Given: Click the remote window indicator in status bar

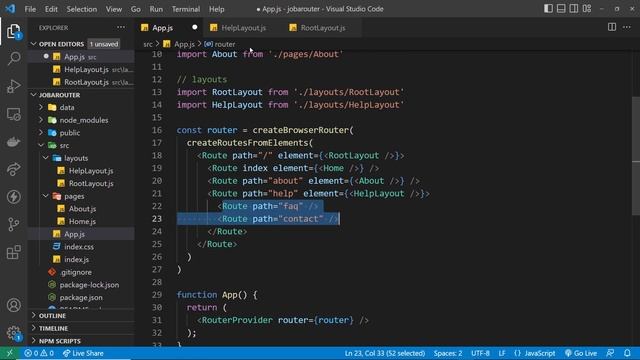Looking at the screenshot, I should click(9, 353).
